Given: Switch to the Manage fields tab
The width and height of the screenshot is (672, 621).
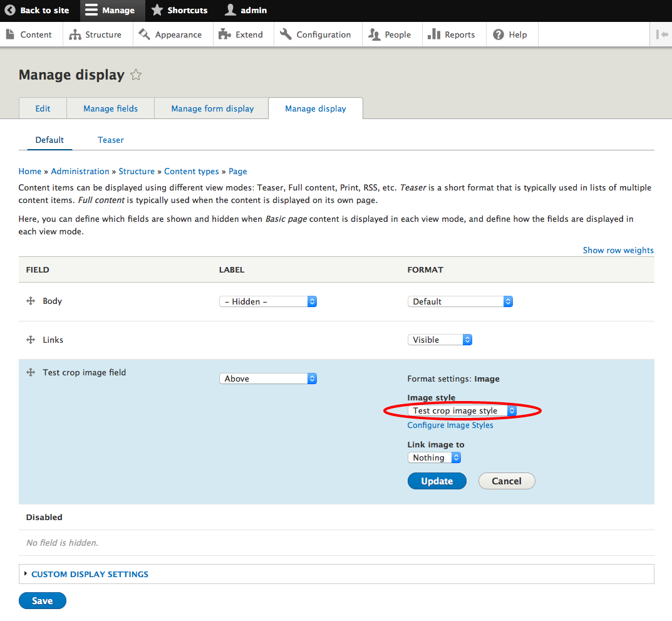Looking at the screenshot, I should click(110, 108).
